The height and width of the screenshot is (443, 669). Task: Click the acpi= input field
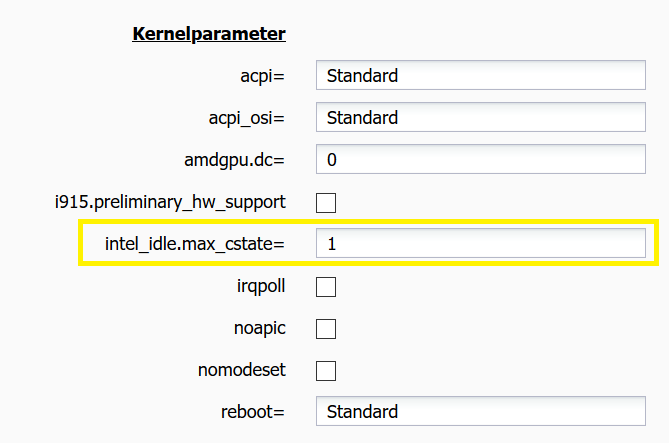point(480,76)
